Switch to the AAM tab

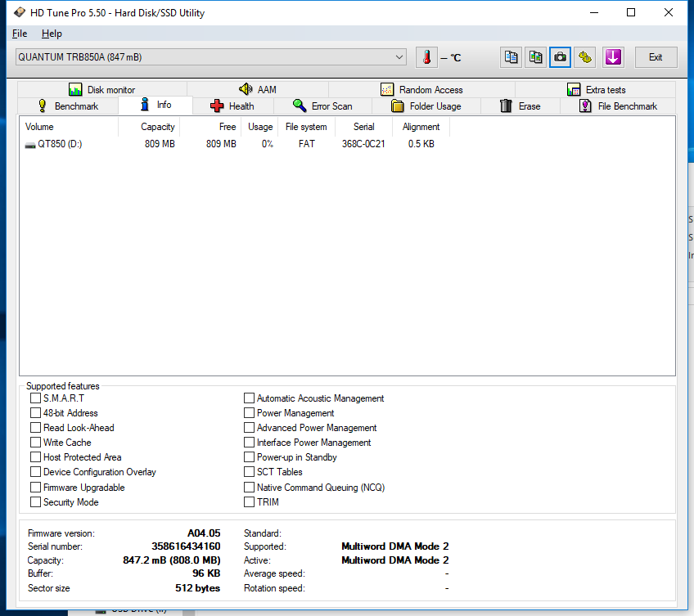coord(258,89)
